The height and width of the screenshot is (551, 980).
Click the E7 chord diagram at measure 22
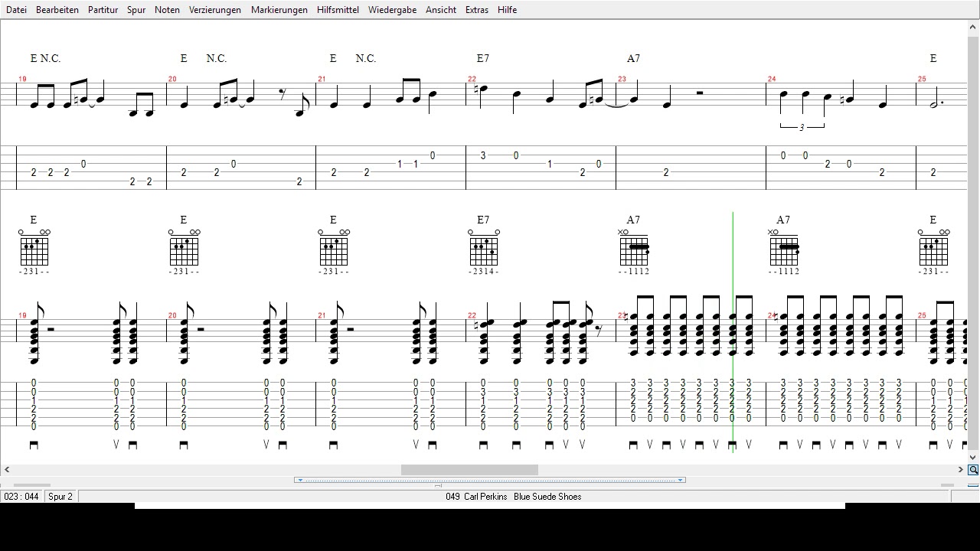(x=484, y=251)
